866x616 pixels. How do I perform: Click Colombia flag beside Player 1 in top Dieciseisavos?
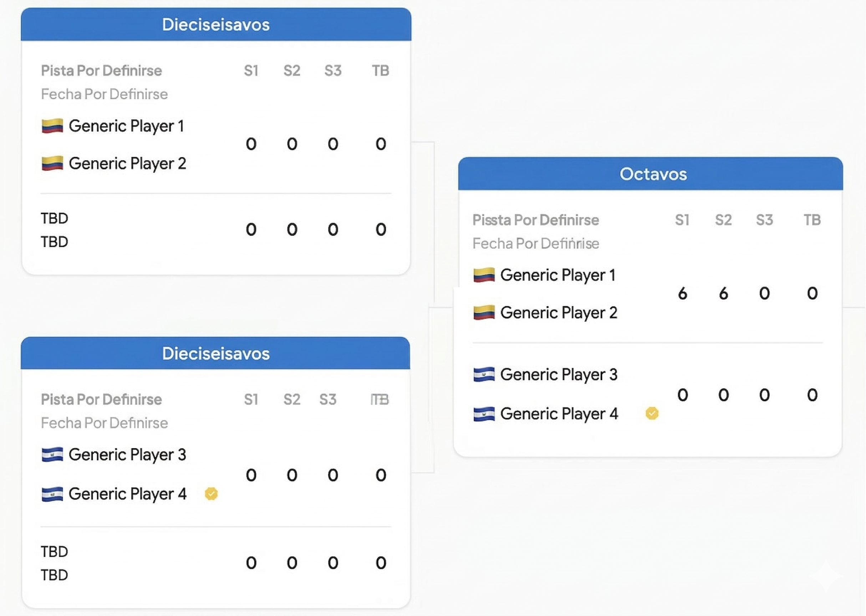52,126
